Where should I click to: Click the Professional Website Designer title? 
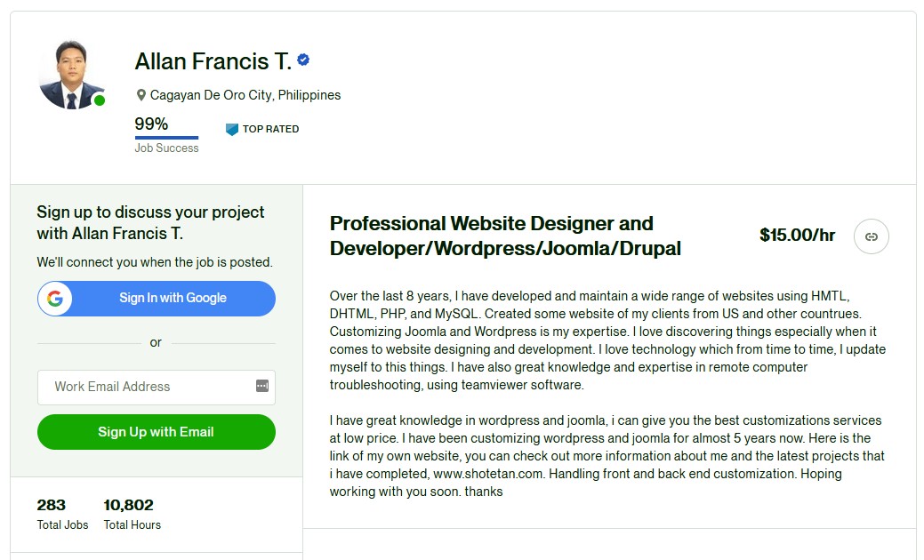tap(505, 236)
